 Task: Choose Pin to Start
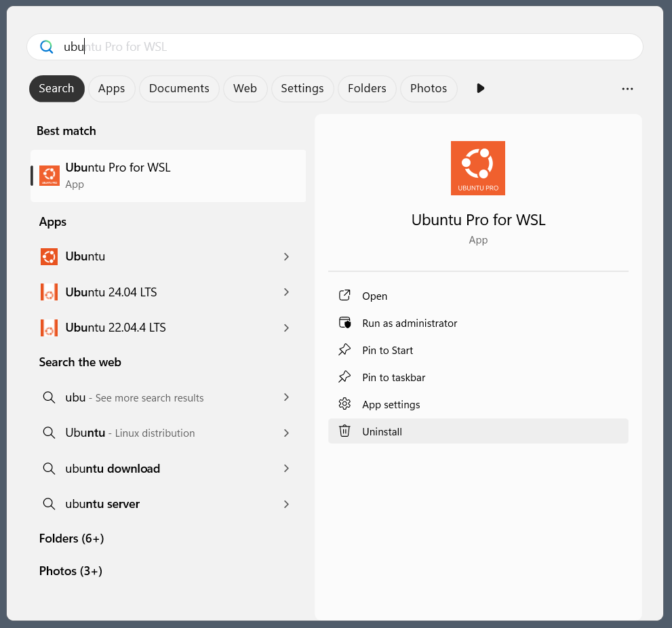pos(478,350)
